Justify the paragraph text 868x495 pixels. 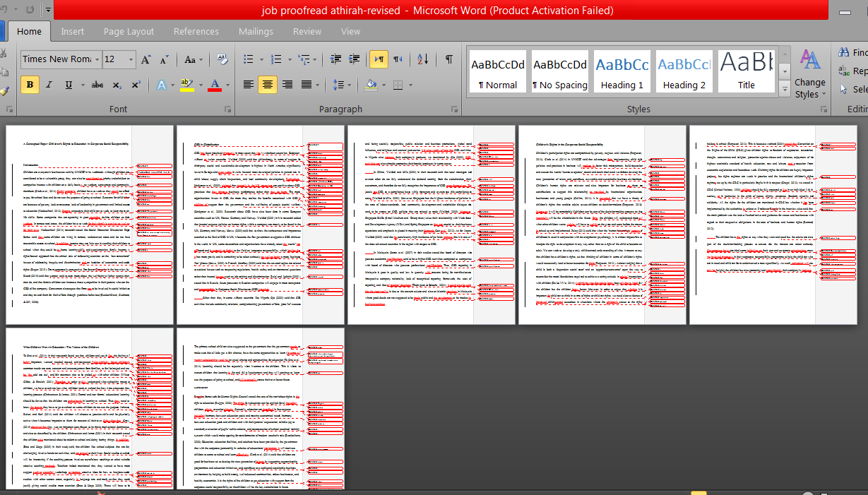pos(306,85)
